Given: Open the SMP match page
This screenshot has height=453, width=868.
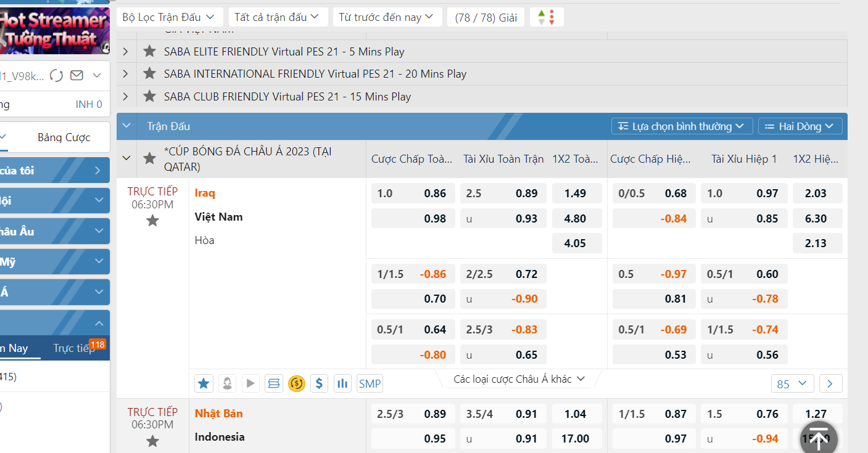Looking at the screenshot, I should point(370,383).
